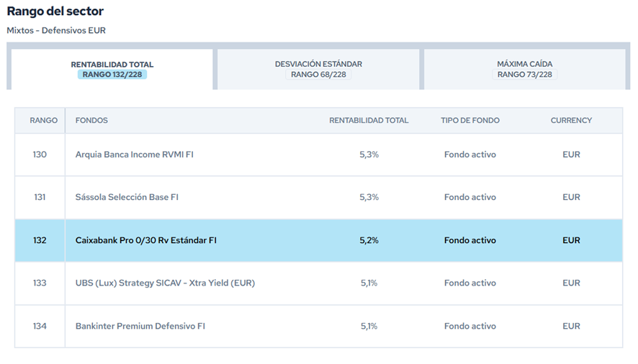The height and width of the screenshot is (364, 638).
Task: Click 5,3% return in Sássola row
Action: click(x=369, y=197)
